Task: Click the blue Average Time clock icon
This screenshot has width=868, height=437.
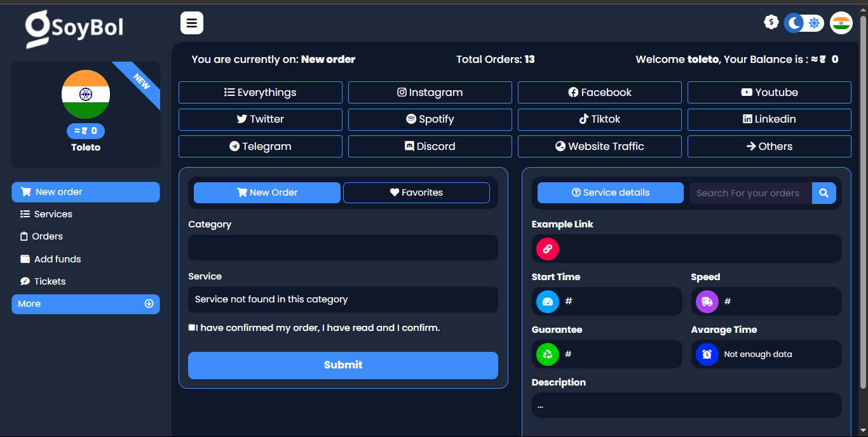Action: tap(707, 354)
